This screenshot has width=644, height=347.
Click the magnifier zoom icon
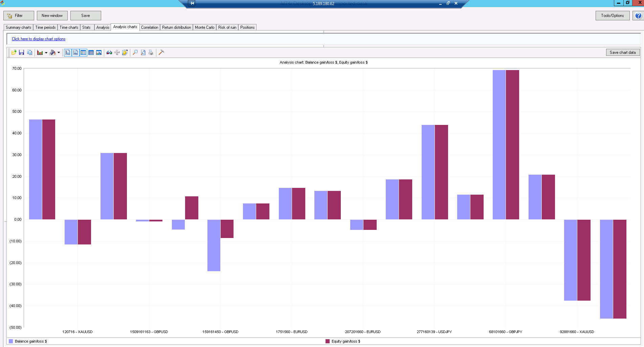tap(135, 52)
